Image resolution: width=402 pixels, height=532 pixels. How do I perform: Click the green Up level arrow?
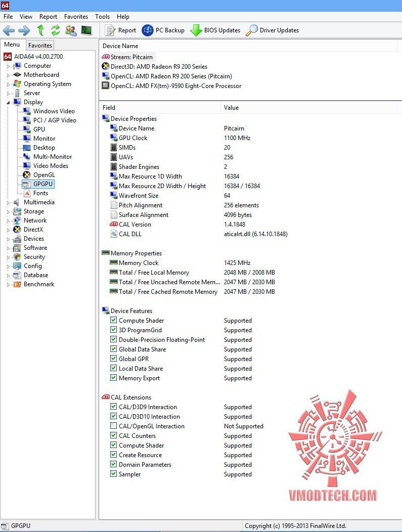click(x=41, y=30)
